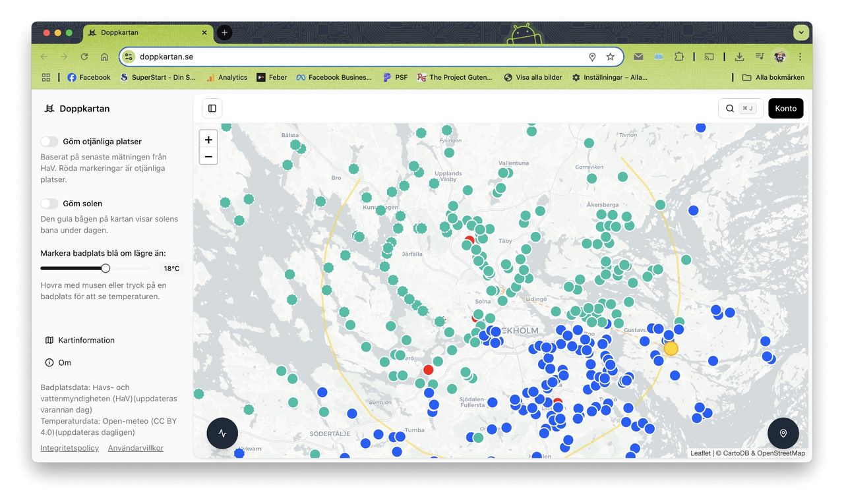Reload the Doppkartan page
The height and width of the screenshot is (504, 844).
tap(84, 57)
